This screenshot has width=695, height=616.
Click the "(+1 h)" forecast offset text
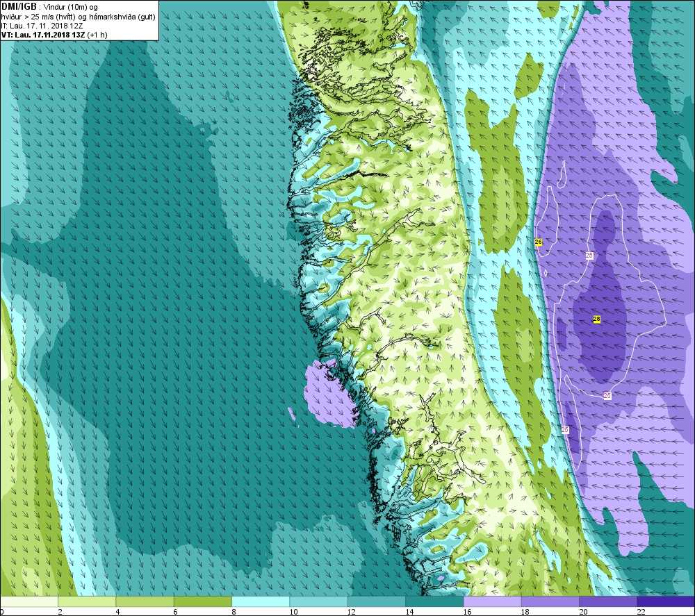[x=97, y=35]
